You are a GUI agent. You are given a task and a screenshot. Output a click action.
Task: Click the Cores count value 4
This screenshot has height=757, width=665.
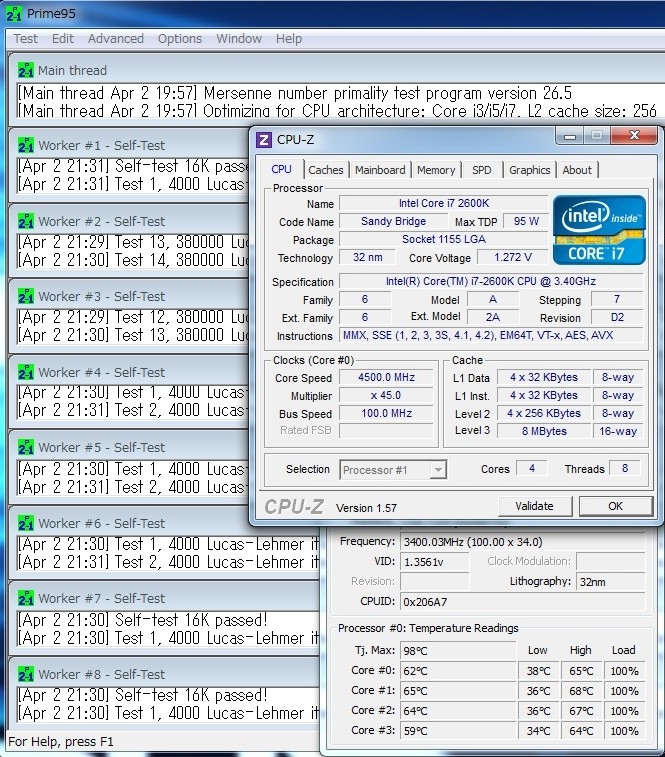pyautogui.click(x=532, y=468)
